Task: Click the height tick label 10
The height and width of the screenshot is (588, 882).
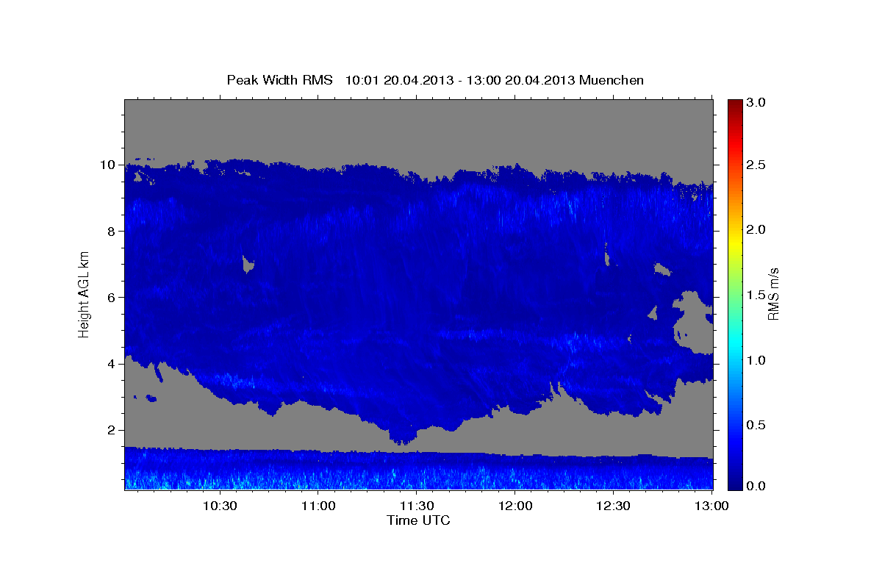Action: click(108, 165)
